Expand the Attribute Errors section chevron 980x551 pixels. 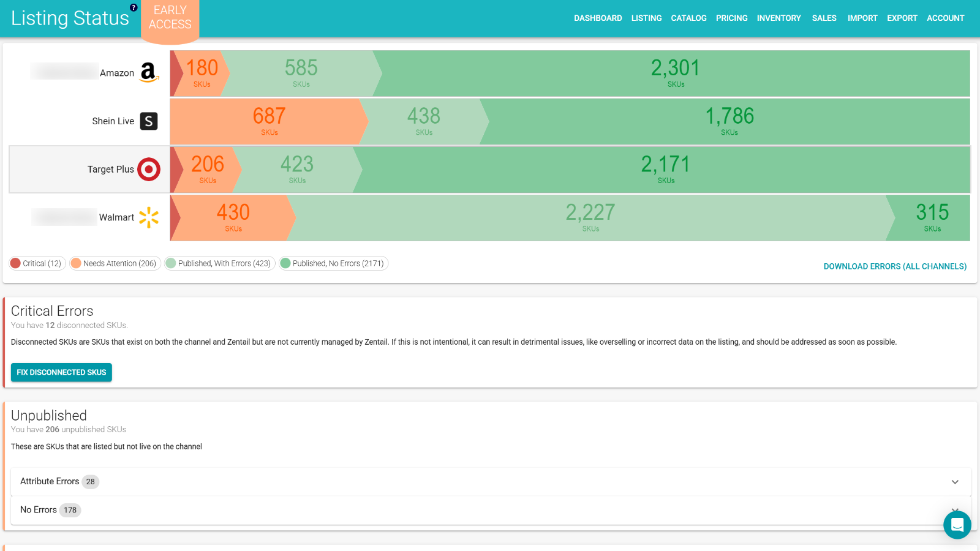pyautogui.click(x=955, y=482)
